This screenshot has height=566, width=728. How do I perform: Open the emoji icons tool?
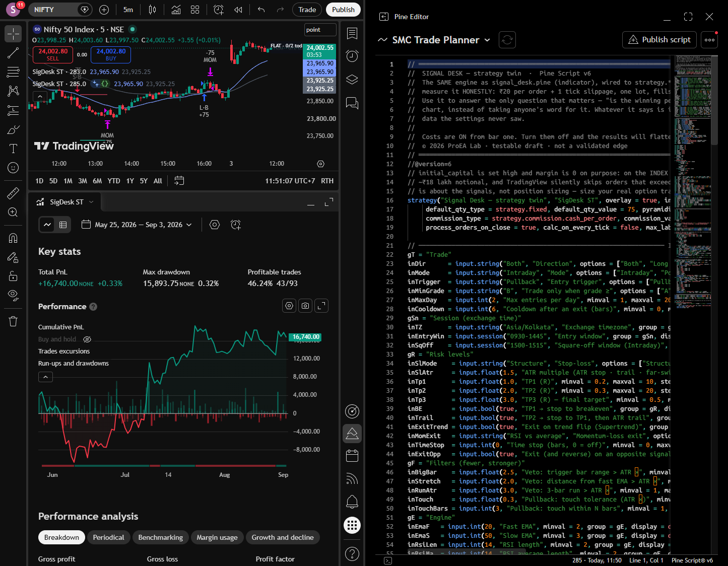coord(13,168)
